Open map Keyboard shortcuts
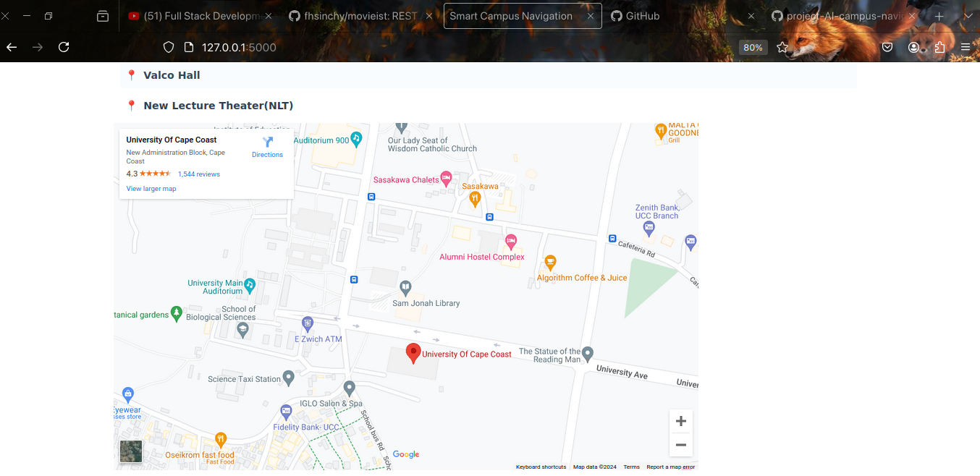 541,467
